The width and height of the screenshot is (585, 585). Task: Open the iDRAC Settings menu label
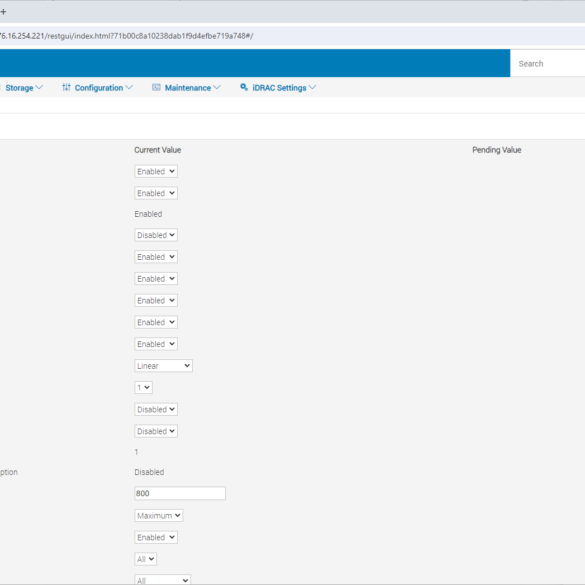pyautogui.click(x=279, y=88)
